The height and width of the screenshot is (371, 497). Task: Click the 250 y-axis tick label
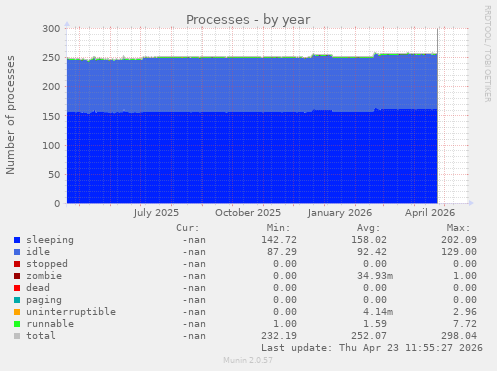tap(51, 58)
